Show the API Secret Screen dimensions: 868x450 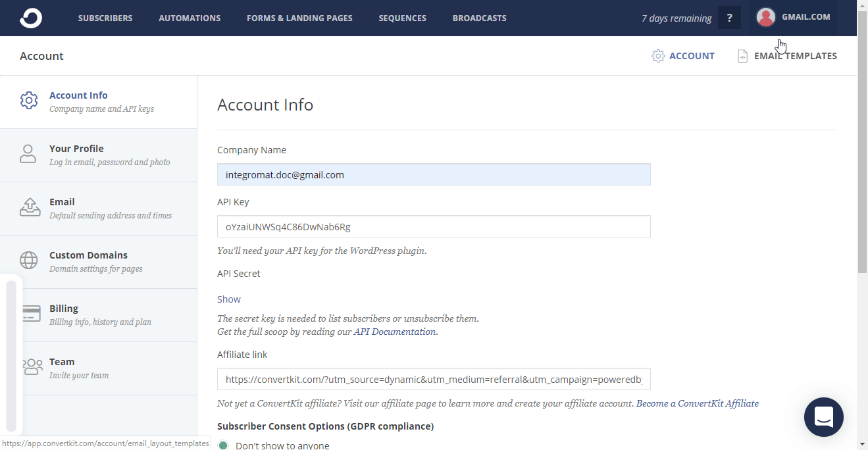pyautogui.click(x=229, y=299)
